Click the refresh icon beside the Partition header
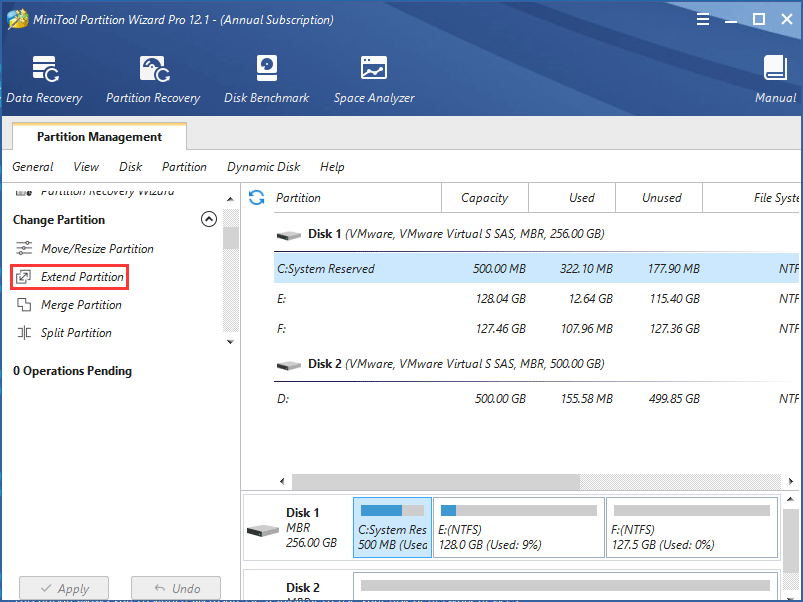 click(x=256, y=198)
